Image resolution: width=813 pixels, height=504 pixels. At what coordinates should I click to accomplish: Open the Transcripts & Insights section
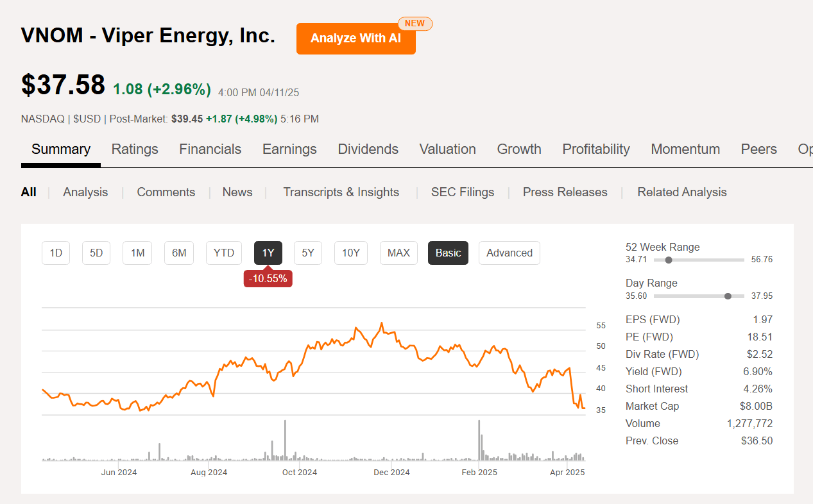pyautogui.click(x=341, y=192)
